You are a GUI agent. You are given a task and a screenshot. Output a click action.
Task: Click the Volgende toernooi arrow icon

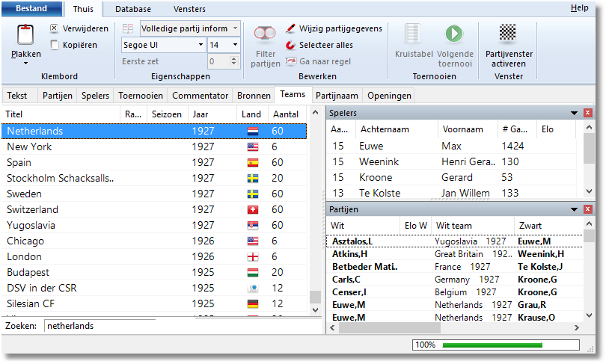pyautogui.click(x=454, y=34)
